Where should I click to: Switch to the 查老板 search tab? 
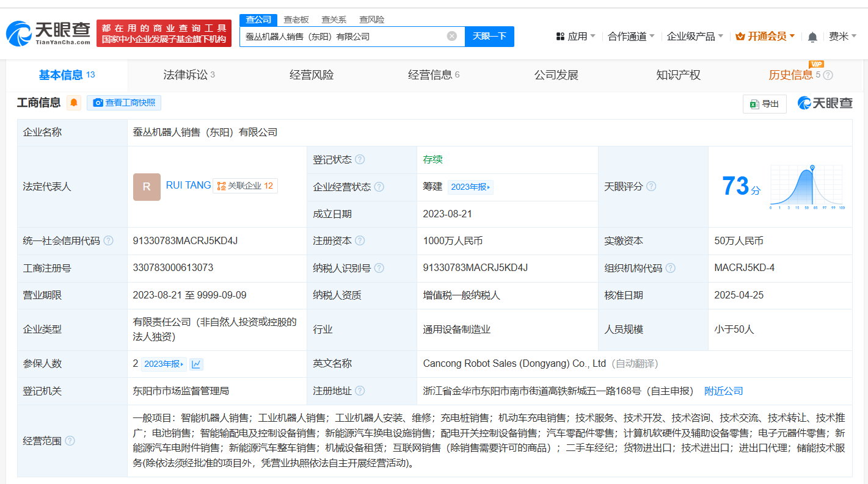tap(296, 20)
